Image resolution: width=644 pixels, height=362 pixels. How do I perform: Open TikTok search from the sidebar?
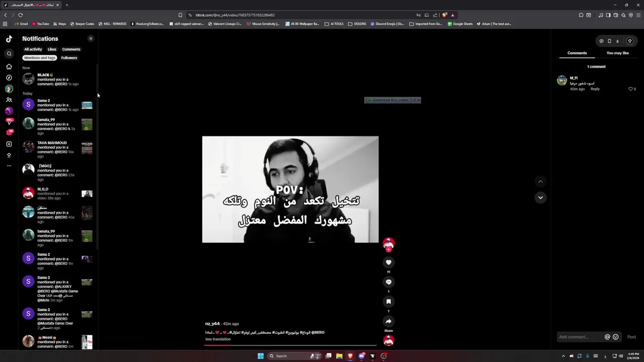click(9, 54)
